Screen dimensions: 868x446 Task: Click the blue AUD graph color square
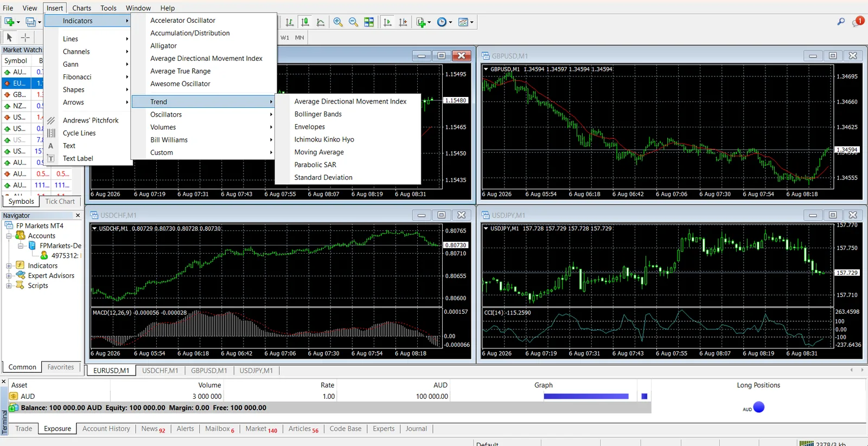[644, 396]
